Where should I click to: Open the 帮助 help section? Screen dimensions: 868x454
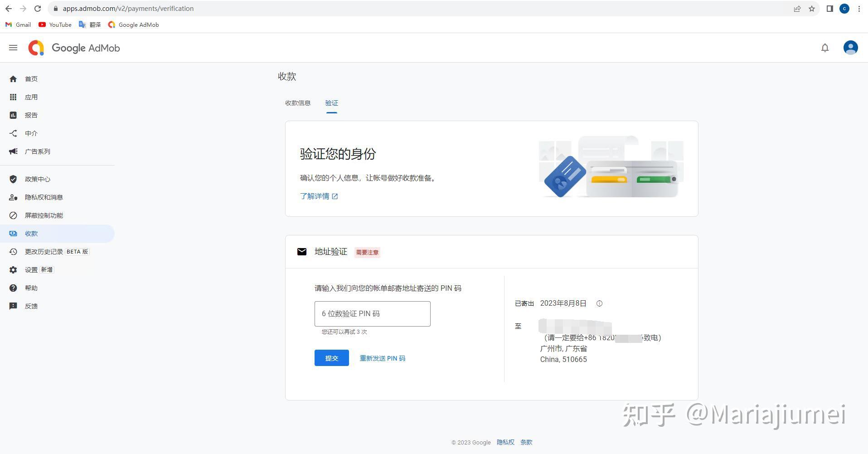[x=31, y=288]
